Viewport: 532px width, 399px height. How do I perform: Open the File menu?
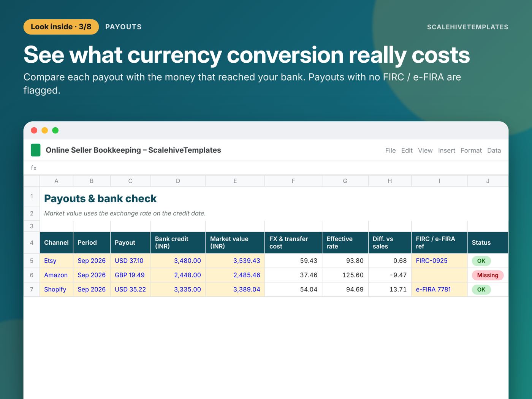coord(390,150)
